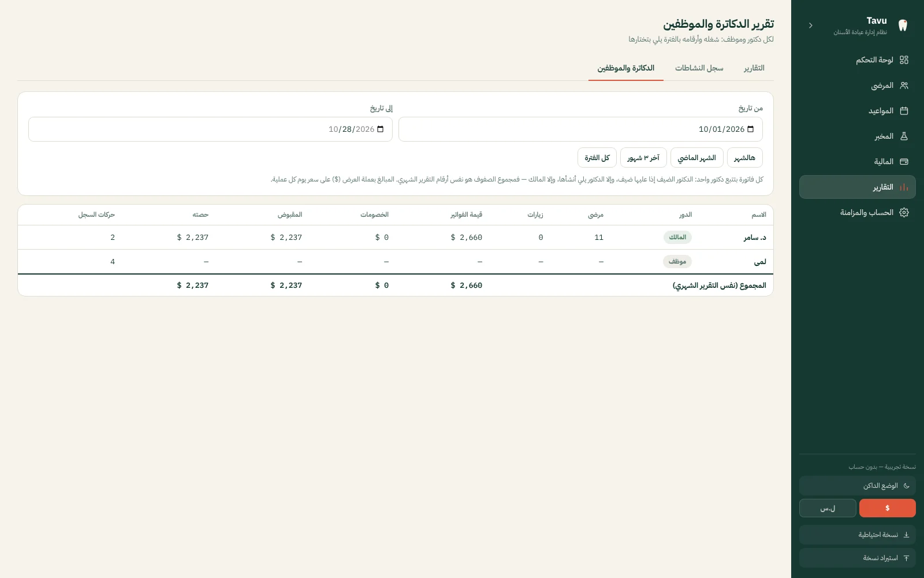Screen dimensions: 924x578
Task: Click نسخة احتياطية backup button
Action: point(858,535)
